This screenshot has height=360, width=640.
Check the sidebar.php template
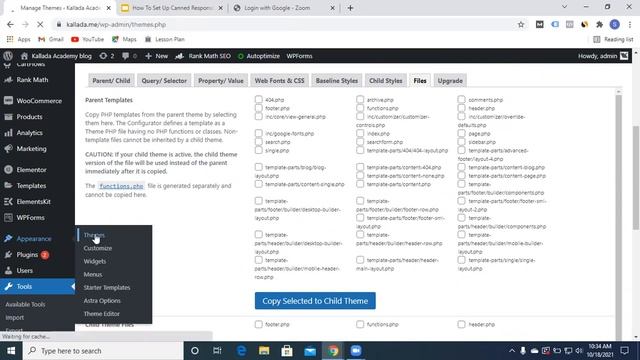461,142
